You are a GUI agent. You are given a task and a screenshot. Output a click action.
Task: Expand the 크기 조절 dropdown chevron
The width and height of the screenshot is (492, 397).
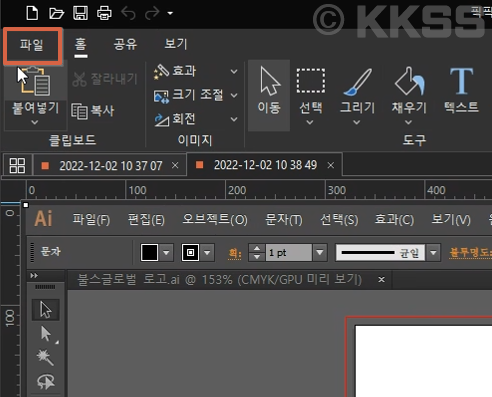[234, 95]
